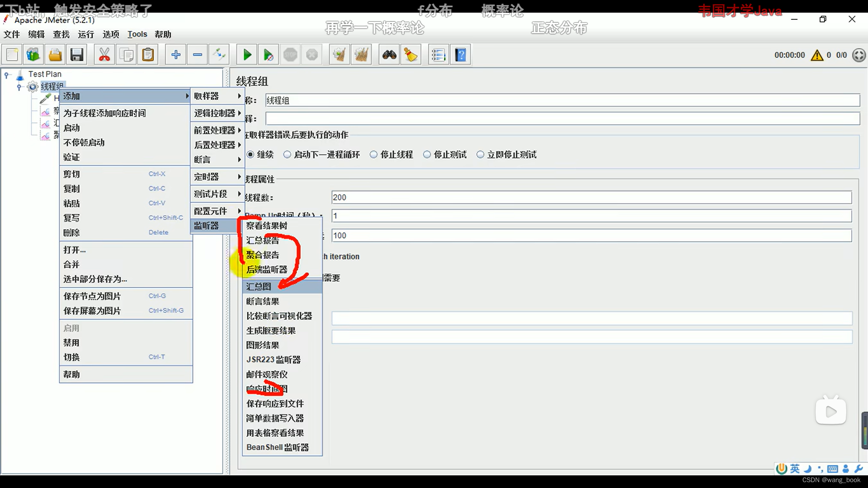Click the Shutdown threads icon
Image resolution: width=868 pixels, height=488 pixels.
(312, 55)
